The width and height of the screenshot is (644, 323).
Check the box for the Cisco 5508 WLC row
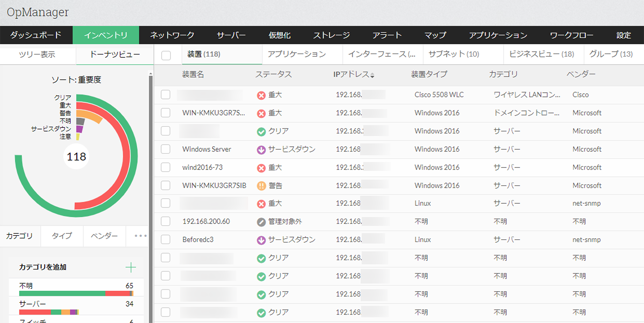(166, 95)
